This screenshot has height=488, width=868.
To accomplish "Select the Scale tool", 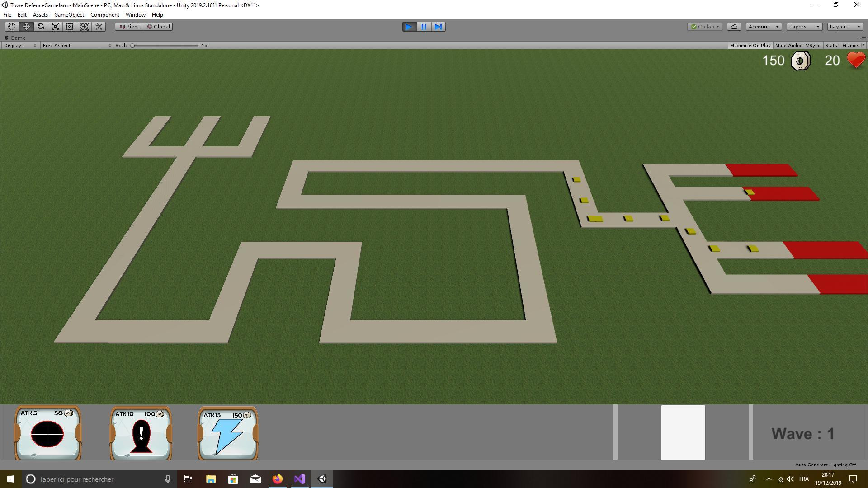I will pyautogui.click(x=55, y=27).
